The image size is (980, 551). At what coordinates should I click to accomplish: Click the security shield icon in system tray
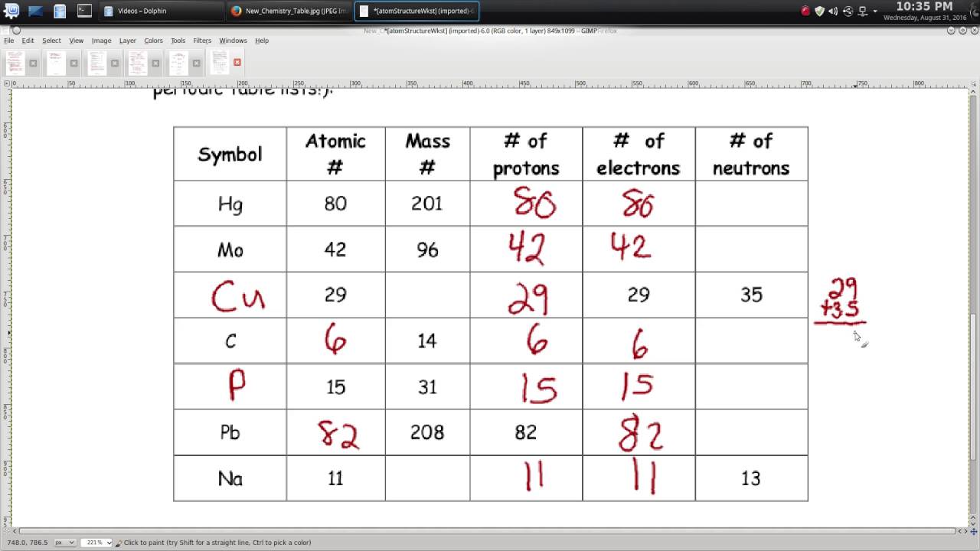pyautogui.click(x=819, y=11)
